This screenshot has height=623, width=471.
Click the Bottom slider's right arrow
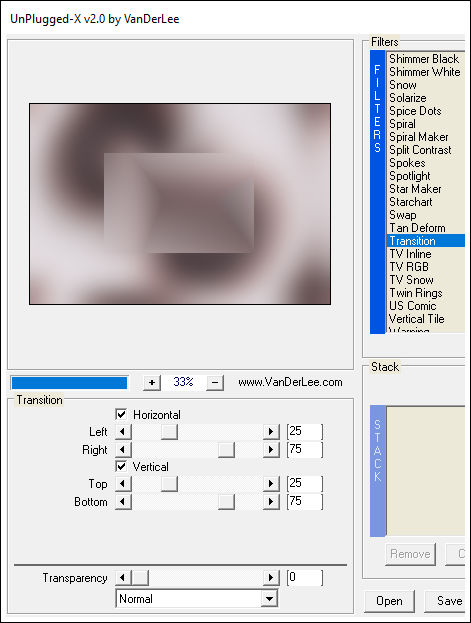click(x=271, y=502)
